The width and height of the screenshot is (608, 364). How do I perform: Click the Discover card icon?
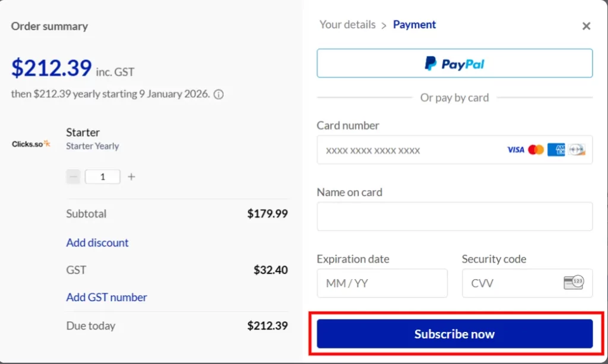(576, 150)
